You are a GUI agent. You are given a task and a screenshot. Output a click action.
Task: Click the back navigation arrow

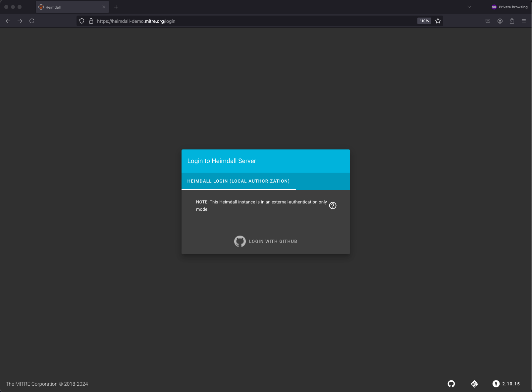tap(8, 21)
